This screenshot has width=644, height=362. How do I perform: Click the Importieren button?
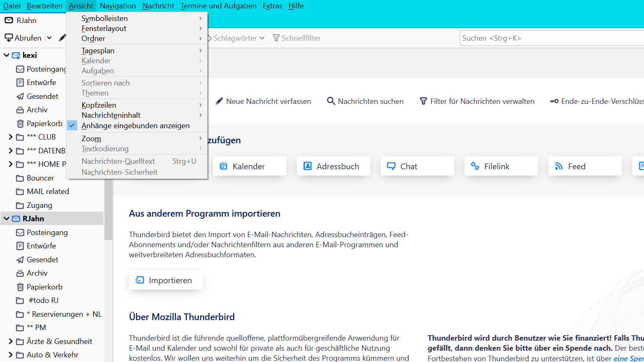click(166, 280)
